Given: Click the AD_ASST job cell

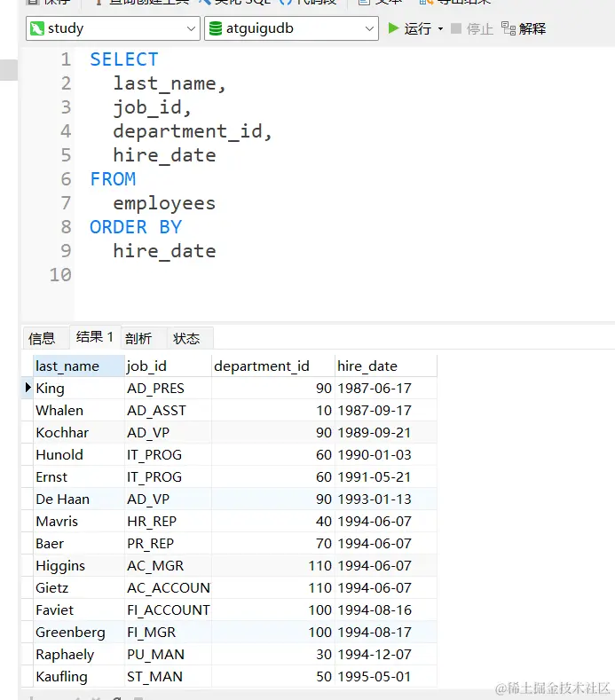Looking at the screenshot, I should pyautogui.click(x=168, y=410).
